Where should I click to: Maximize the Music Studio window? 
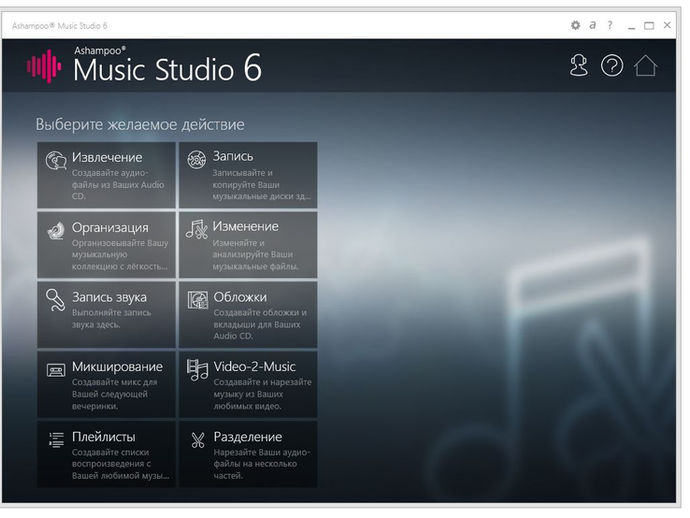[649, 26]
